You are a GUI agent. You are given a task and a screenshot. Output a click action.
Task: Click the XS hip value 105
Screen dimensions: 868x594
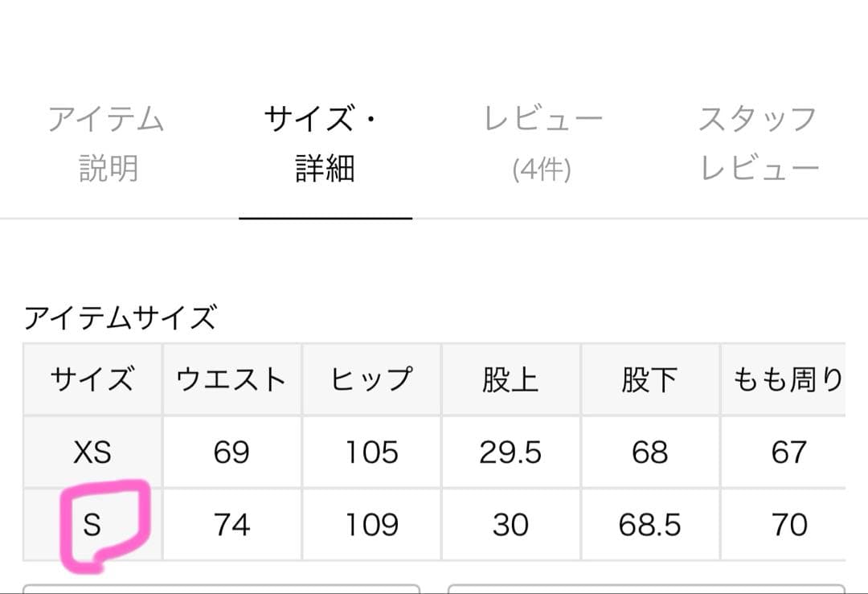point(371,453)
